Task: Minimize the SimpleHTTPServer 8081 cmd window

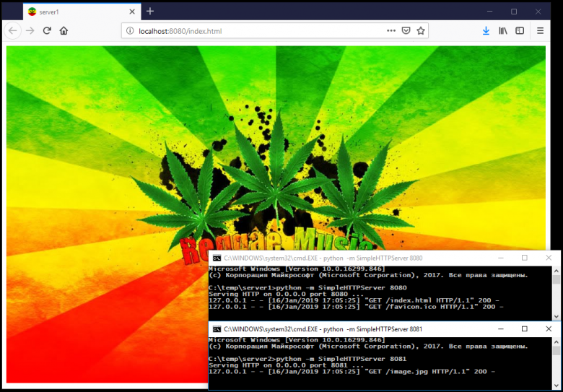Action: [500, 328]
